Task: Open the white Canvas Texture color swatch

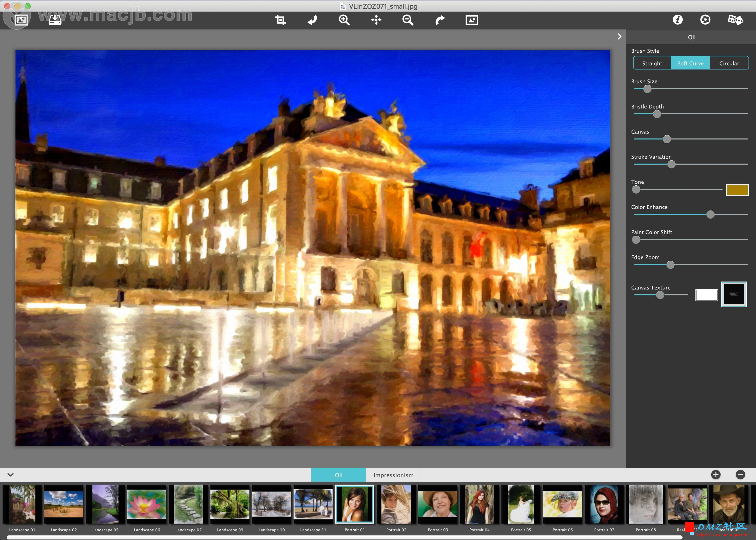Action: [x=706, y=295]
